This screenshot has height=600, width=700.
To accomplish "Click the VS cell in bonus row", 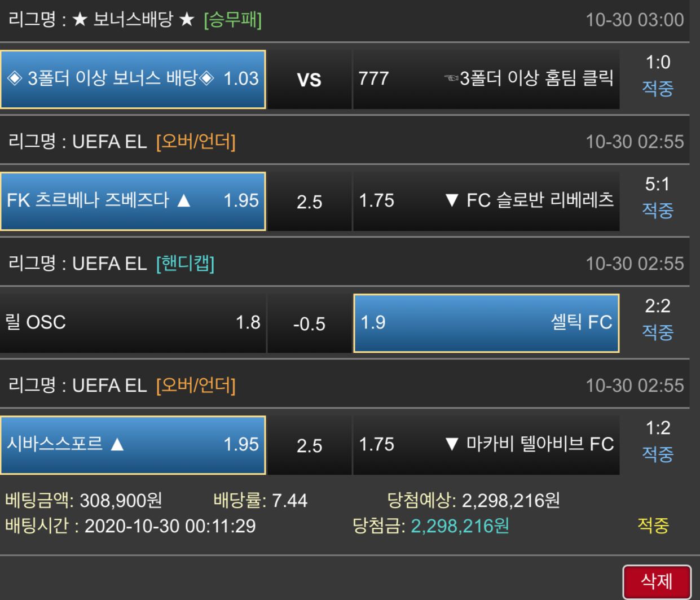I will pos(309,80).
